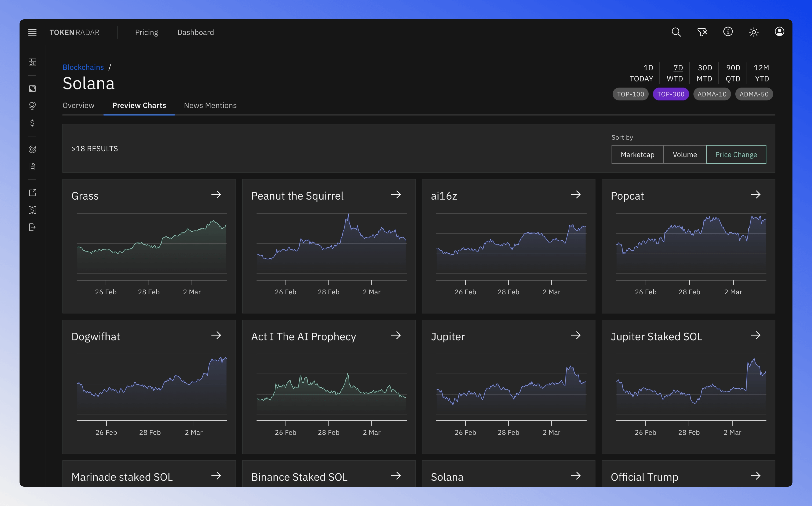The height and width of the screenshot is (506, 812).
Task: Open Solana card arrow
Action: [x=576, y=476]
